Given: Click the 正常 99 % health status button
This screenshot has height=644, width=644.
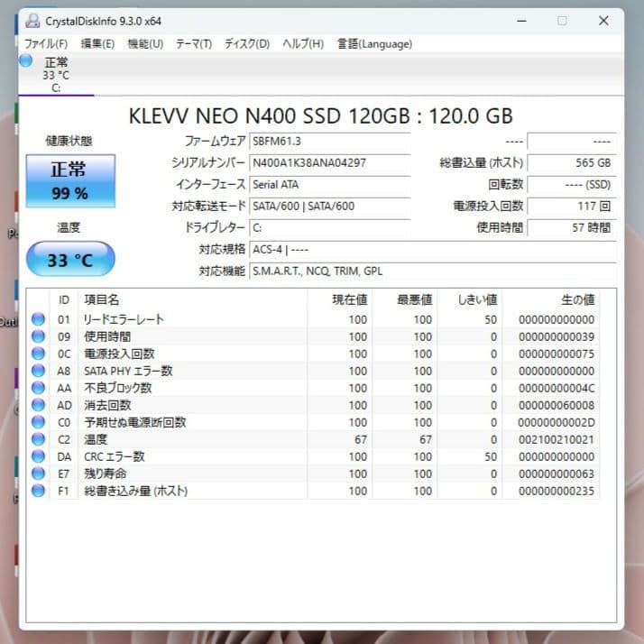Looking at the screenshot, I should (70, 181).
